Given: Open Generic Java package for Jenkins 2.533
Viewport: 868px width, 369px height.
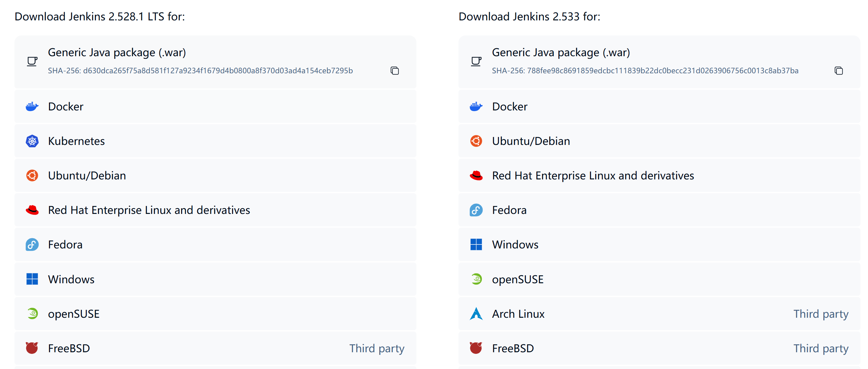Looking at the screenshot, I should (561, 53).
